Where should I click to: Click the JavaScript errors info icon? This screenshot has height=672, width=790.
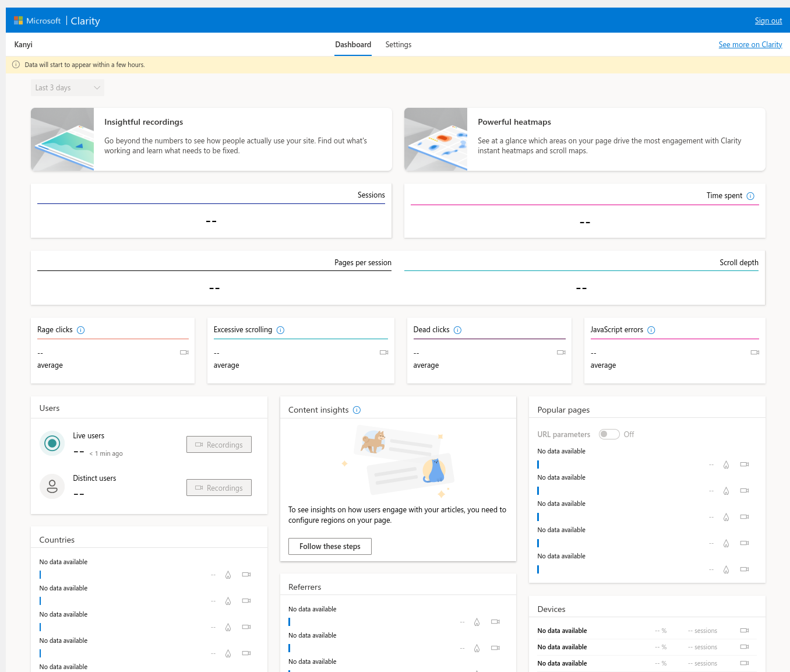pos(651,330)
